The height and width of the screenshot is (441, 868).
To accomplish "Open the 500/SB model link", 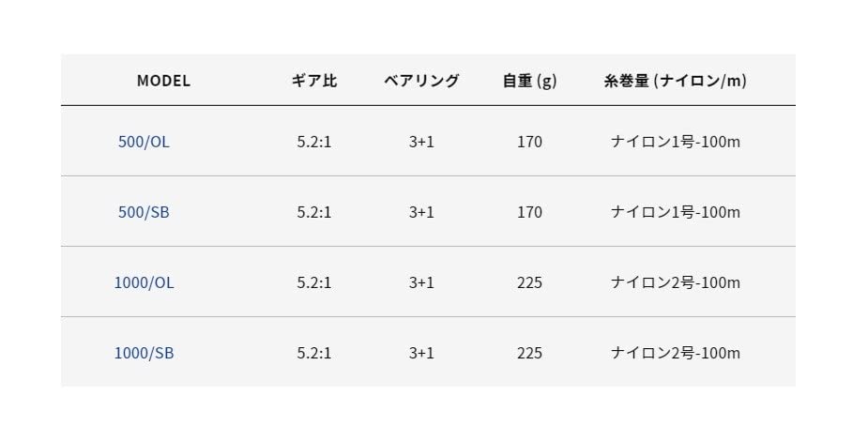I will [144, 212].
